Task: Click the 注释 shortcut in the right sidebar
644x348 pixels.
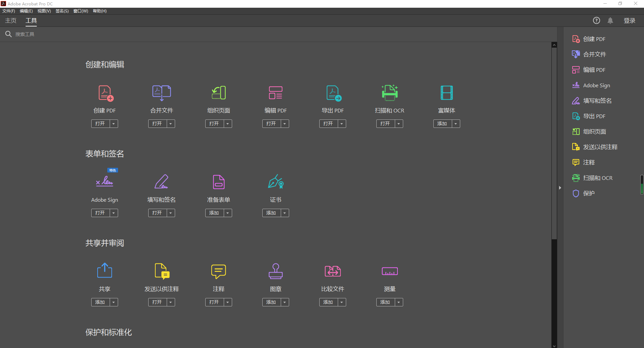Action: point(583,162)
